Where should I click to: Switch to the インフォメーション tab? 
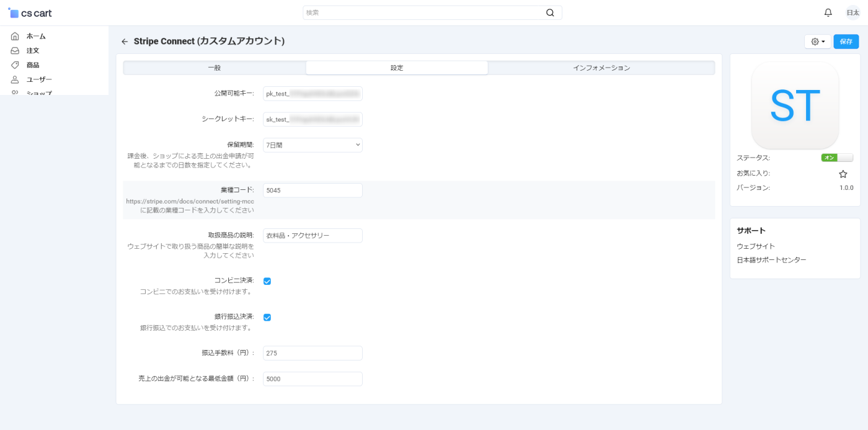601,68
